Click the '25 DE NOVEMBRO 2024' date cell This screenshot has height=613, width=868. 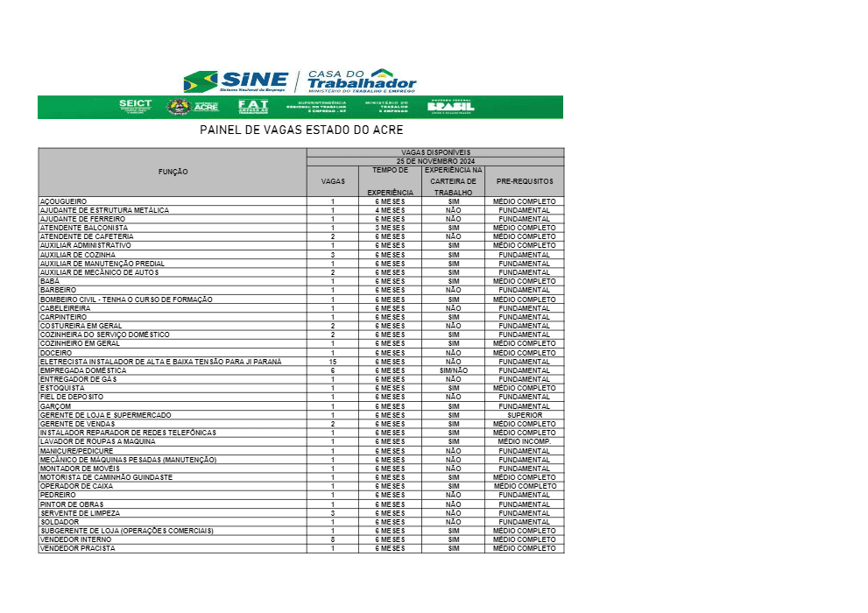435,161
